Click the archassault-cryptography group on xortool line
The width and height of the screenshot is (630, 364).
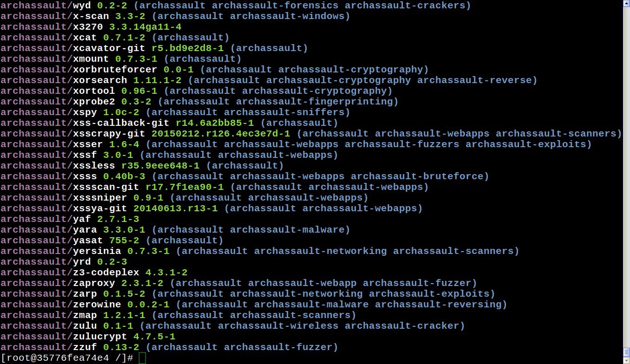(315, 91)
